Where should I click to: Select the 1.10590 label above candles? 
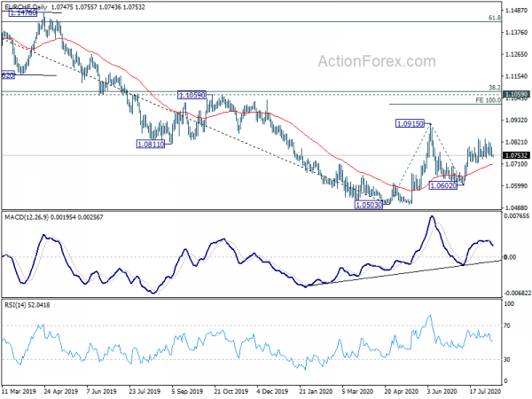pyautogui.click(x=192, y=94)
